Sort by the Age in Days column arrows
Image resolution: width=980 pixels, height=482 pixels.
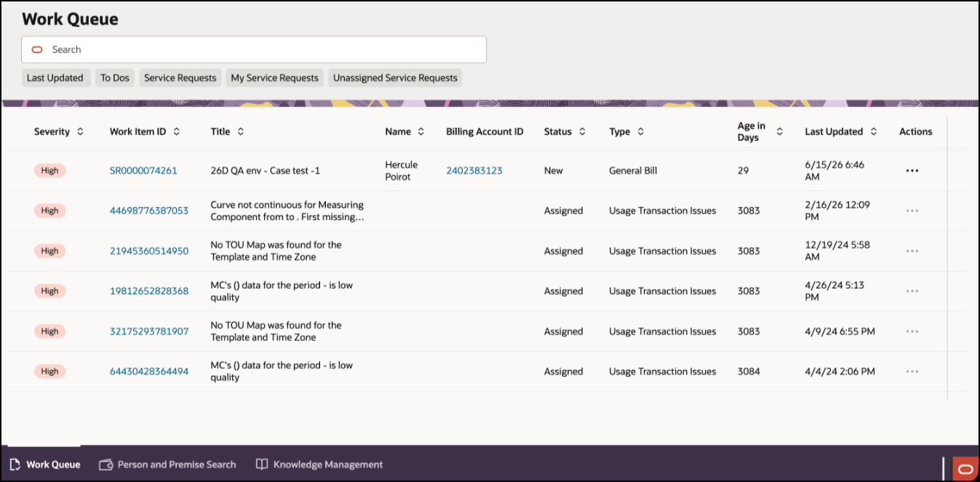coord(779,132)
